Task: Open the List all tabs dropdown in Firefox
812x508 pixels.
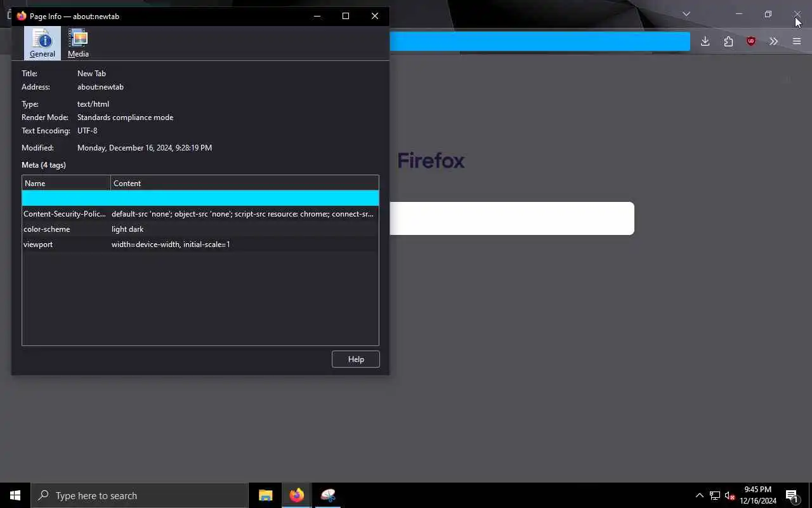Action: [x=686, y=14]
